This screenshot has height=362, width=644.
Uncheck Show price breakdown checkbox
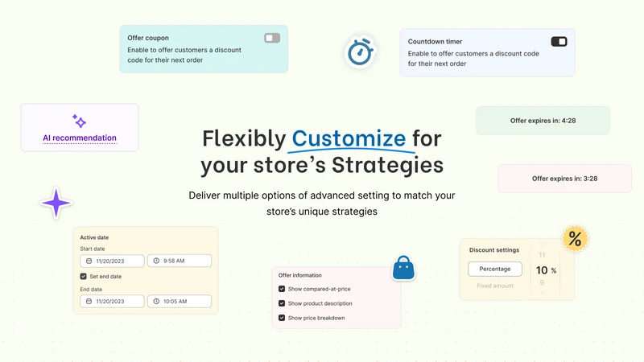[x=282, y=318]
